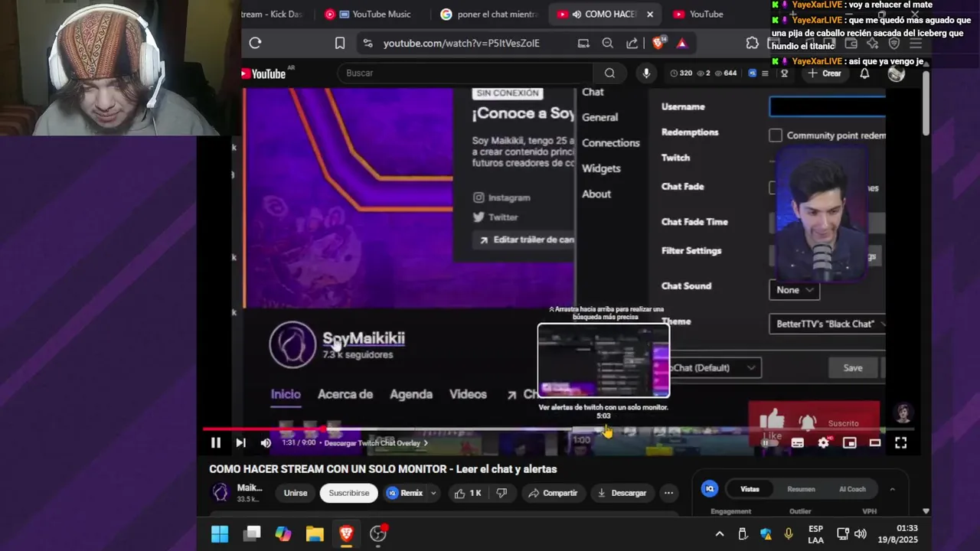Click the Suscribirse button
Viewport: 980px width, 551px height.
pos(349,493)
